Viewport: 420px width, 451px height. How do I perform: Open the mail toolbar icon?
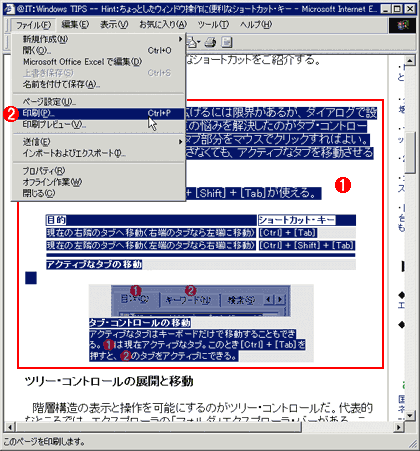191,42
